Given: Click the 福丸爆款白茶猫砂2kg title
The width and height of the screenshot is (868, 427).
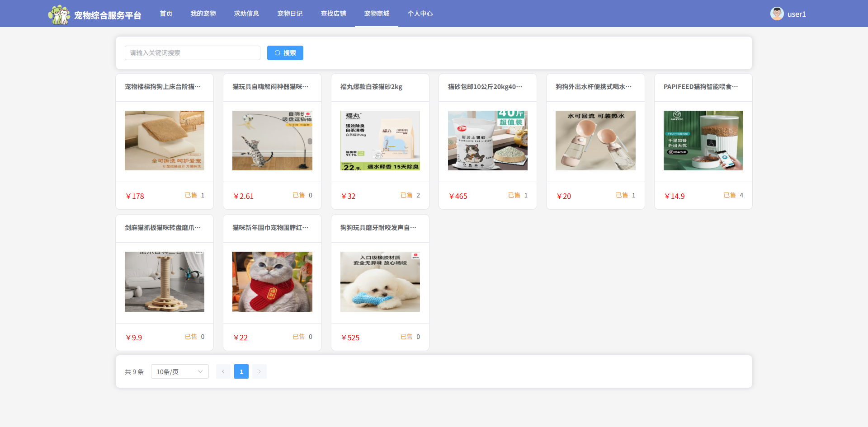Looking at the screenshot, I should (371, 87).
